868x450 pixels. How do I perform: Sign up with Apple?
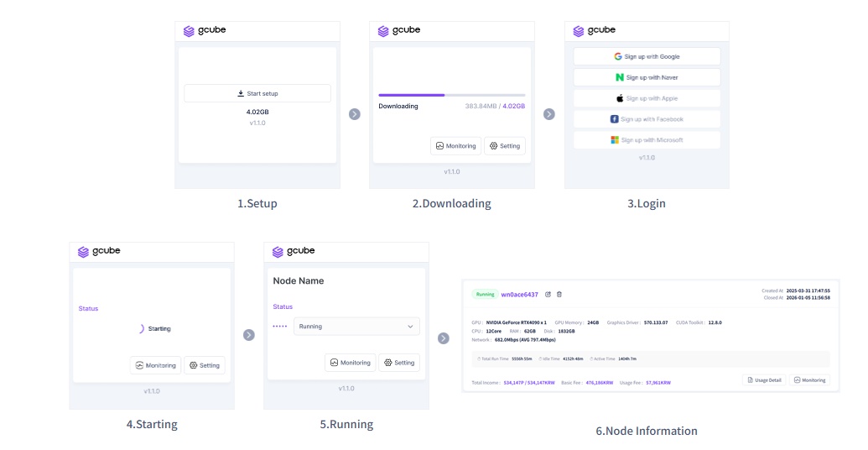[x=647, y=98]
